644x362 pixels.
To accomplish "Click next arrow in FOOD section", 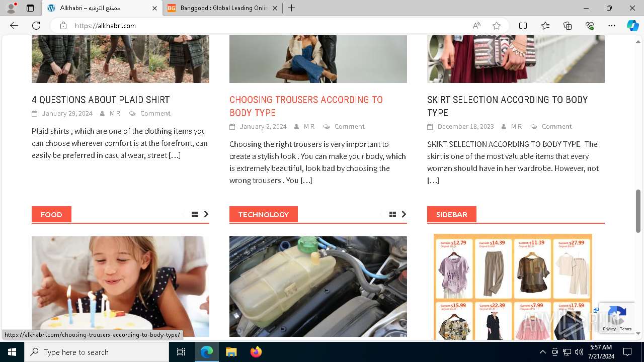I will 206,215.
